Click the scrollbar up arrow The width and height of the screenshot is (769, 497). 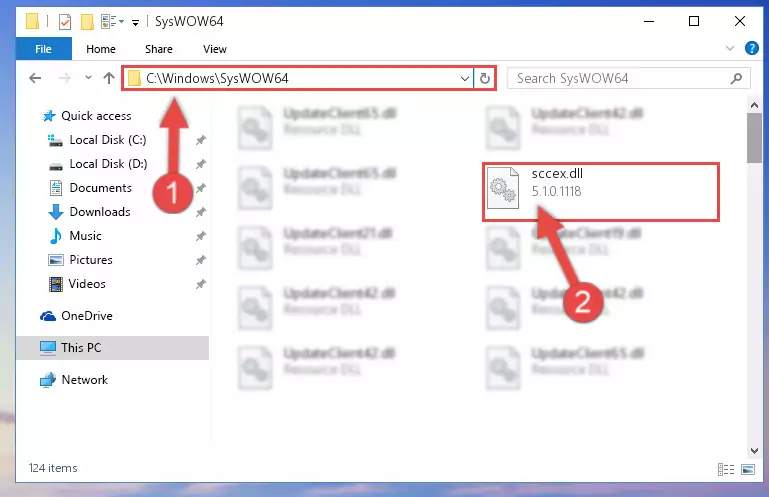point(754,105)
